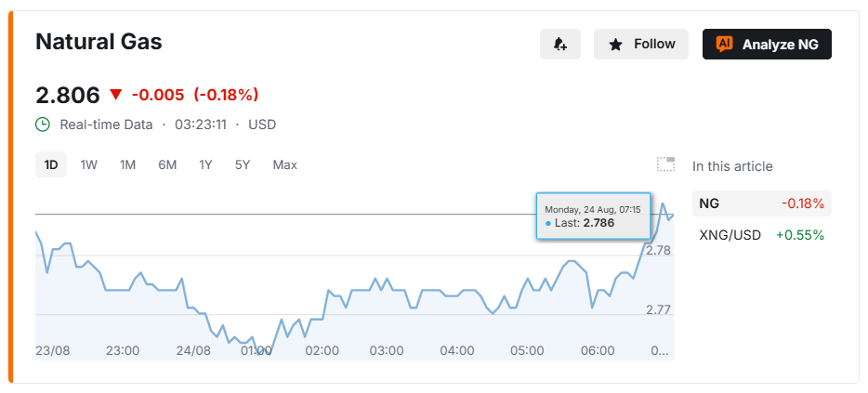Click the real-time data clock icon
868x393 pixels.
(x=43, y=124)
